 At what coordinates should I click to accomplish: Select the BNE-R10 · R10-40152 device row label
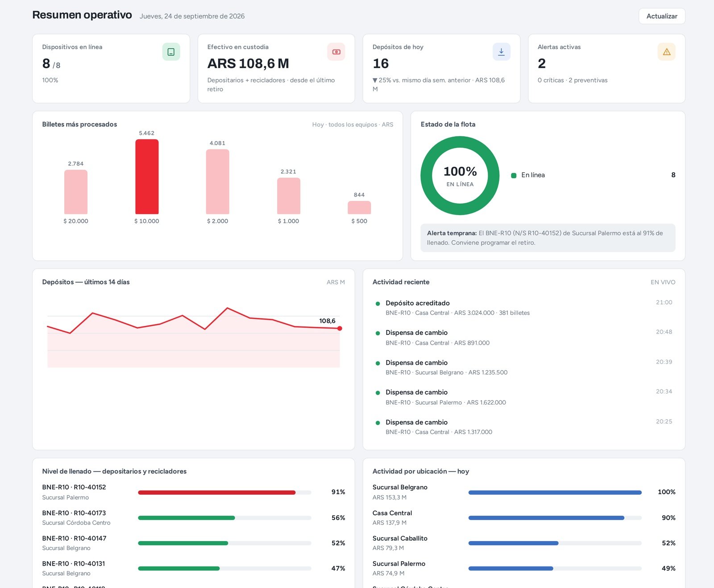(x=74, y=487)
